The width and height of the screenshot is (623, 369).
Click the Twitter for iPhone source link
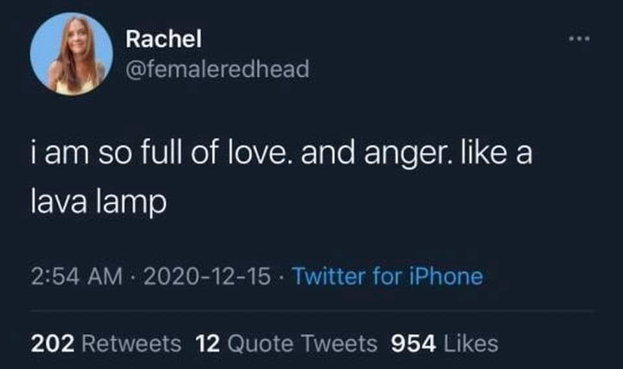388,276
